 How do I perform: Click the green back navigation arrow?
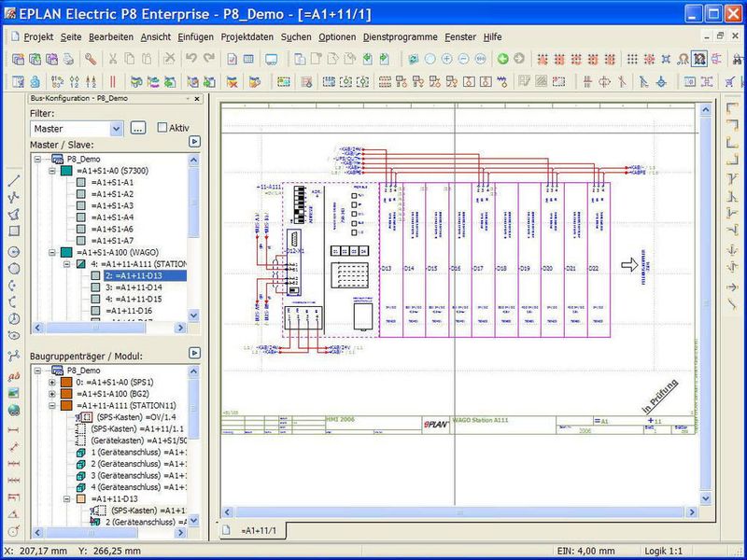pos(502,59)
